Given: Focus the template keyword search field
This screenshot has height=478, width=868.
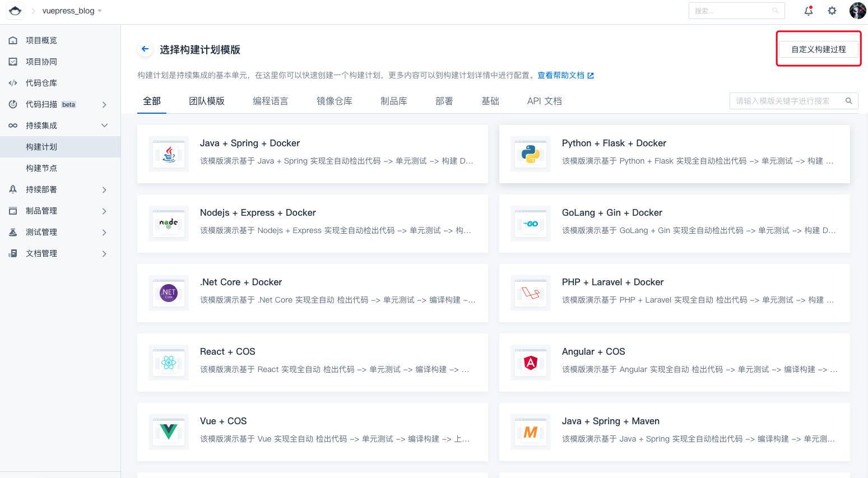Looking at the screenshot, I should 785,101.
